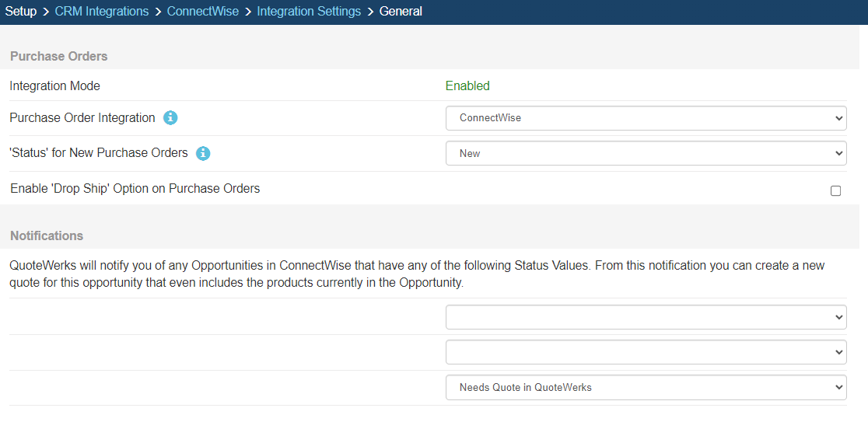Open the second empty Notifications status dropdown
Screen dimensions: 868x422
[646, 352]
